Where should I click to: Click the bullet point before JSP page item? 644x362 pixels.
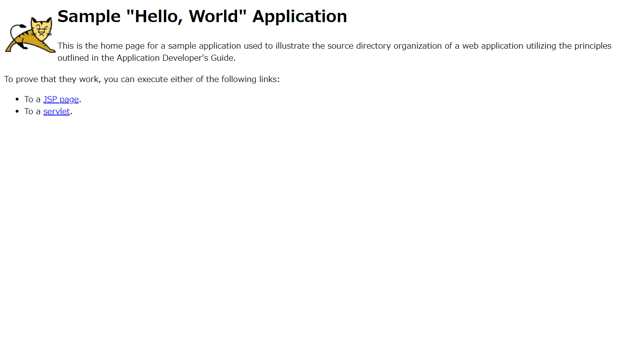[x=17, y=99]
